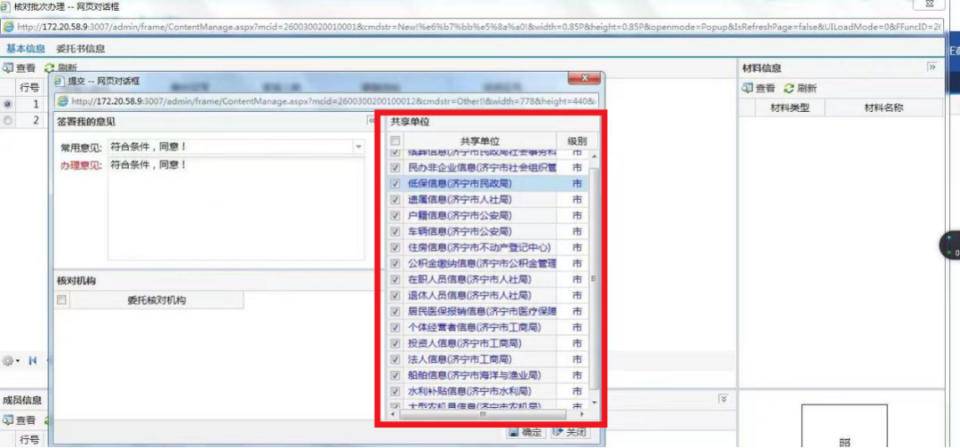960x448 pixels.
Task: Collapse the 材料信息 panel with double-chevron
Action: (932, 67)
